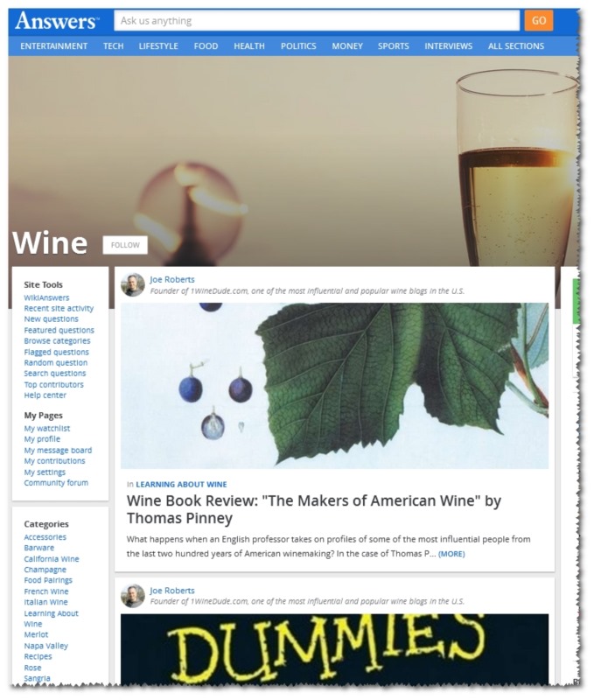Click Joe Roberts avatar on first article

point(133,285)
